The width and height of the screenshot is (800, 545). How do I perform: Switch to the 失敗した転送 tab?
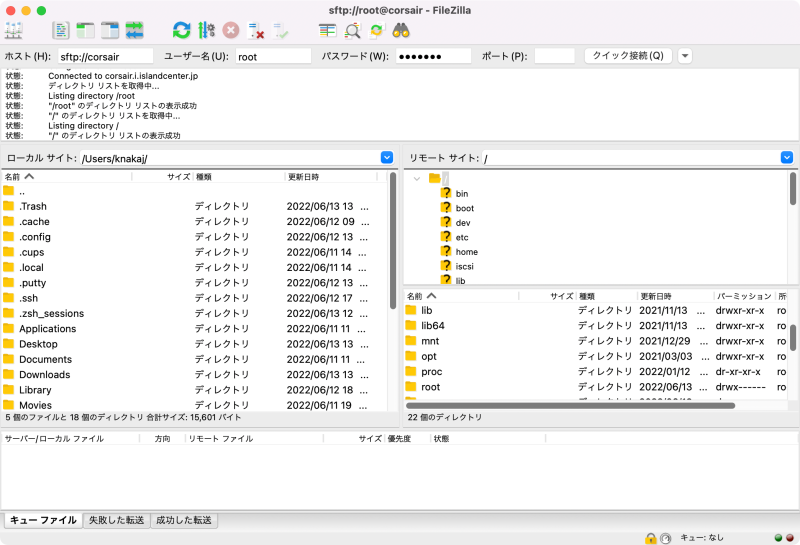(x=116, y=520)
